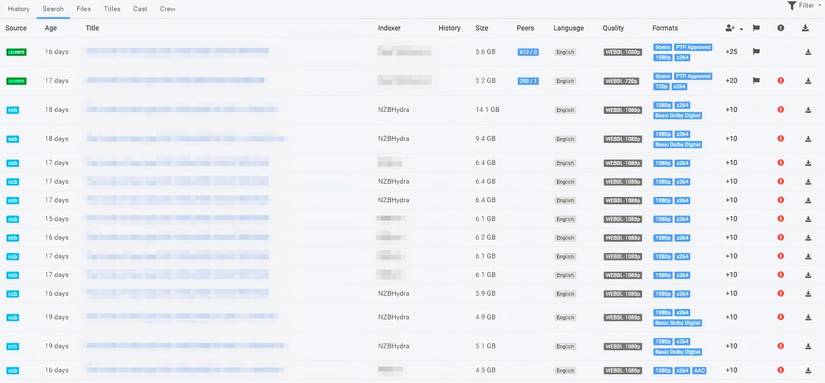The height and width of the screenshot is (383, 825).
Task: Click red rejection icon on 14.1 GB row
Action: tap(780, 109)
